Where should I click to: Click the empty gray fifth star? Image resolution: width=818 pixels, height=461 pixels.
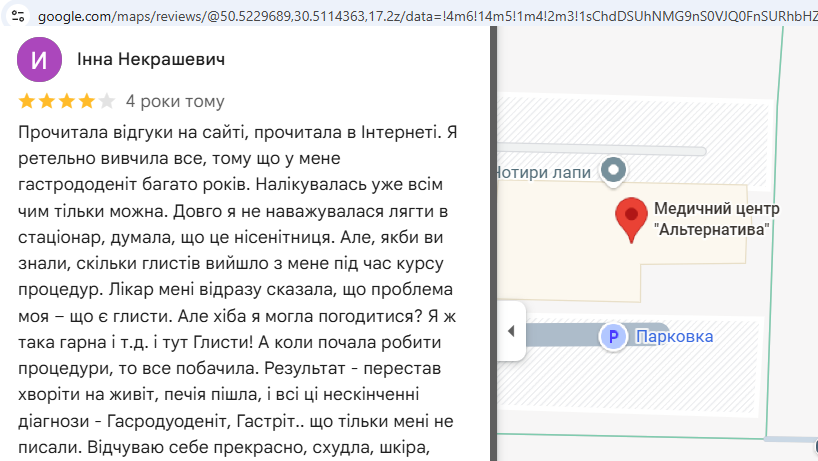tap(106, 101)
